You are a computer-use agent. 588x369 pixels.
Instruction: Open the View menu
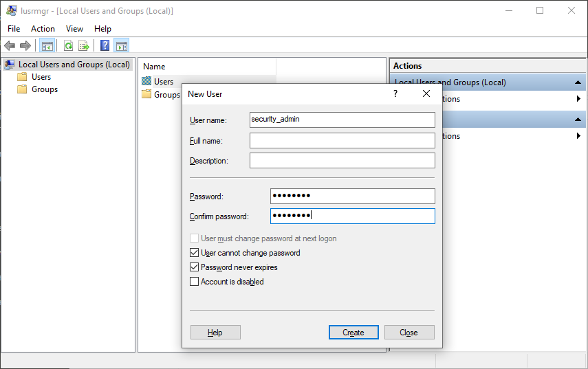74,29
